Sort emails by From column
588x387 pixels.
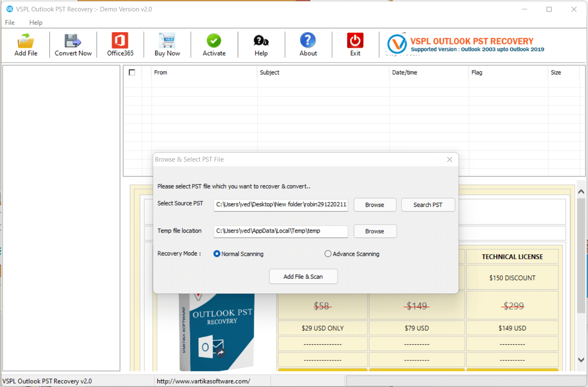coord(205,72)
